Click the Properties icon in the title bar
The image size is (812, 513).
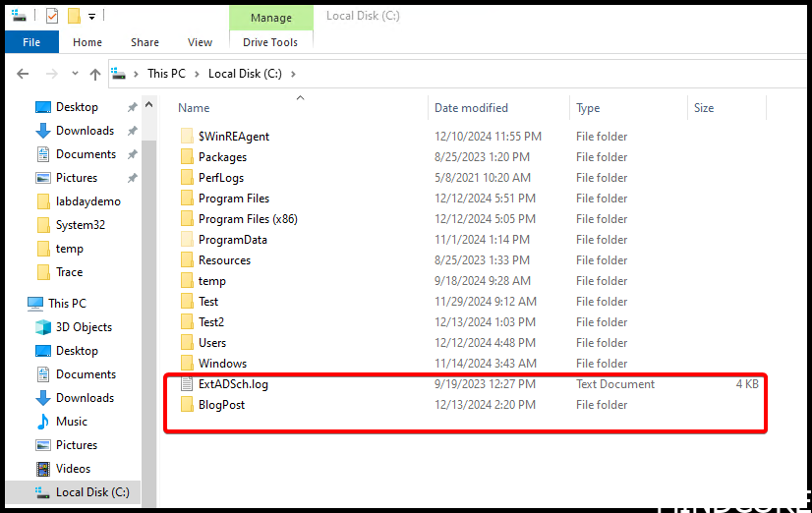[x=52, y=16]
